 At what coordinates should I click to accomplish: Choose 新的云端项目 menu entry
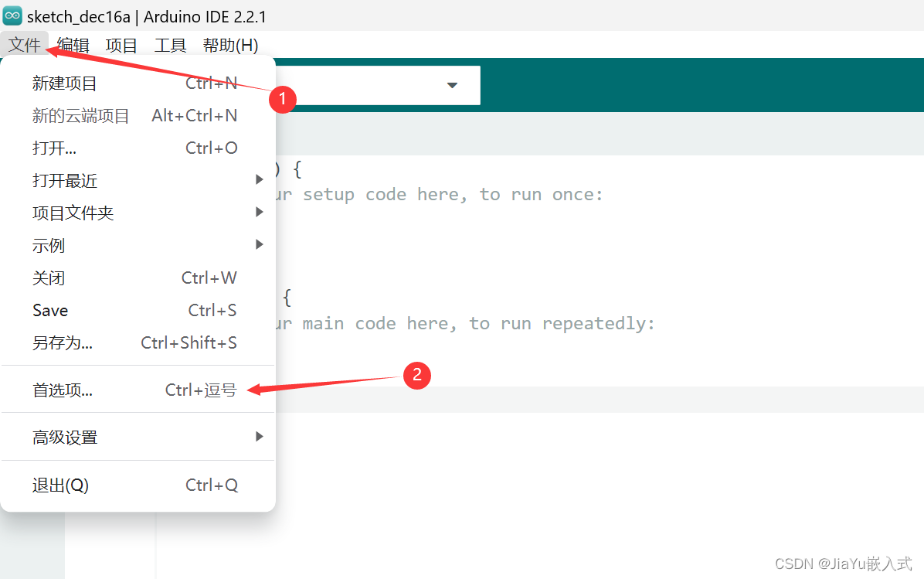point(138,115)
